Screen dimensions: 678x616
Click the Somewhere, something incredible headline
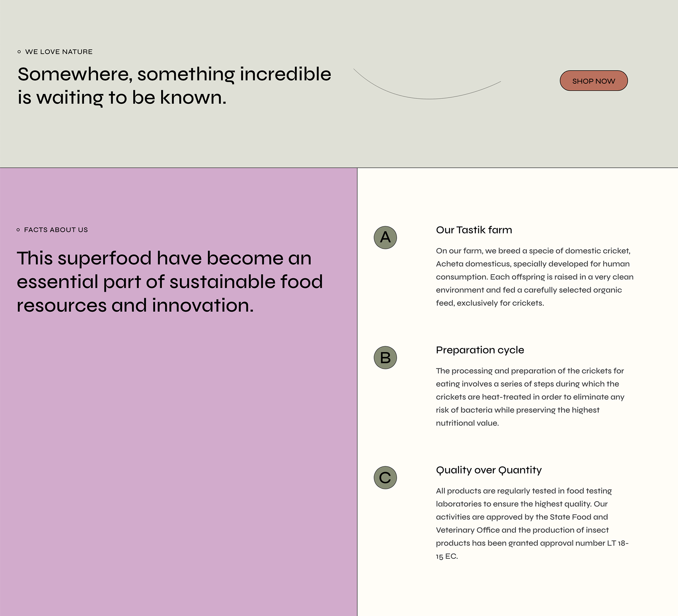coord(174,85)
